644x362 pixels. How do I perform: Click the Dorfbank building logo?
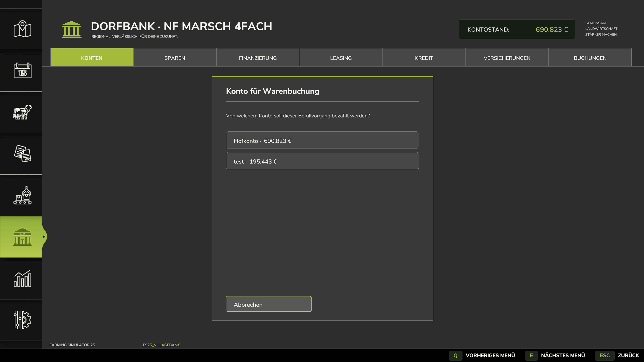[71, 29]
